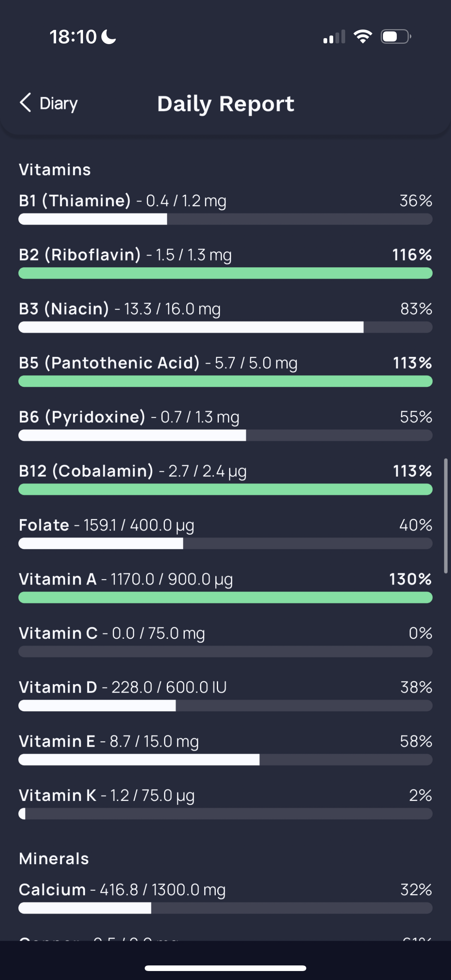Select the B12 (Cobalamin) green bar
Image resolution: width=451 pixels, height=980 pixels.
225,489
